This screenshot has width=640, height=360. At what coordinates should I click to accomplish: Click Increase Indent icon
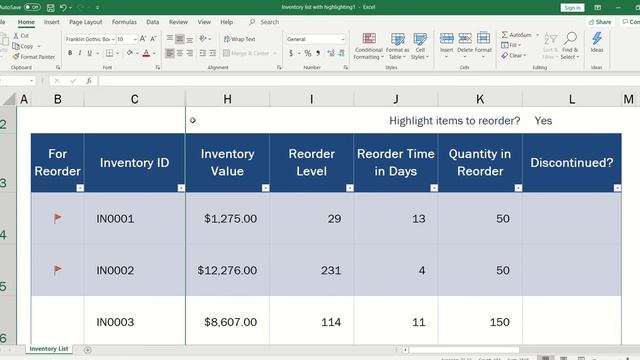click(213, 53)
